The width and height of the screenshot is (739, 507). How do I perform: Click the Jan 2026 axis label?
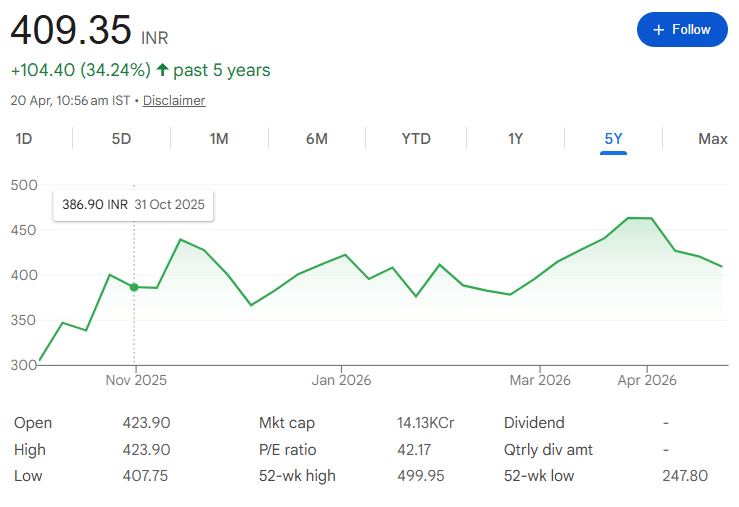[x=341, y=380]
